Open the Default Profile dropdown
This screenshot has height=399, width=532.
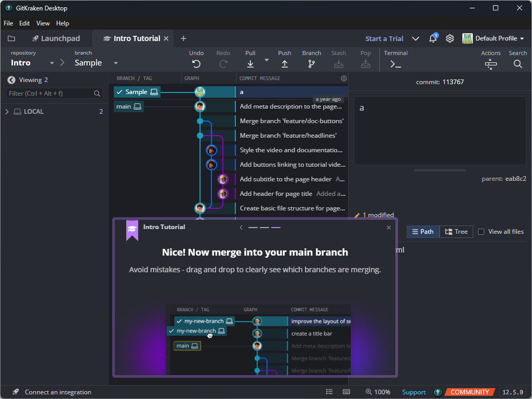(493, 38)
